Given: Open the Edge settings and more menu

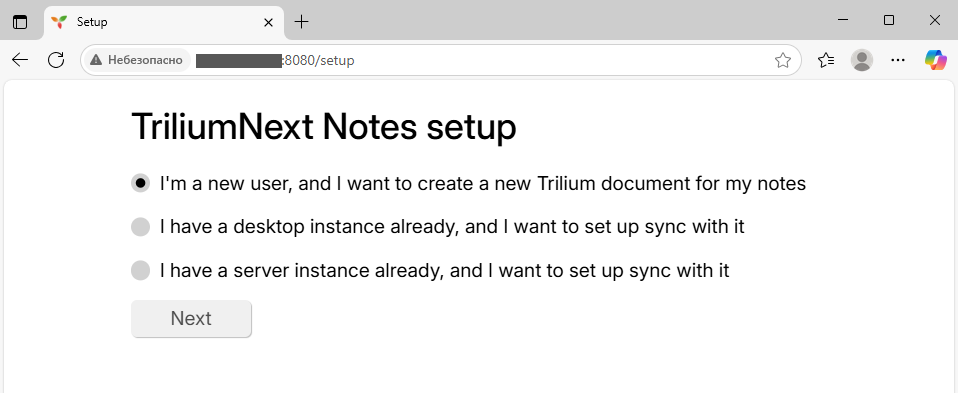Looking at the screenshot, I should point(898,60).
